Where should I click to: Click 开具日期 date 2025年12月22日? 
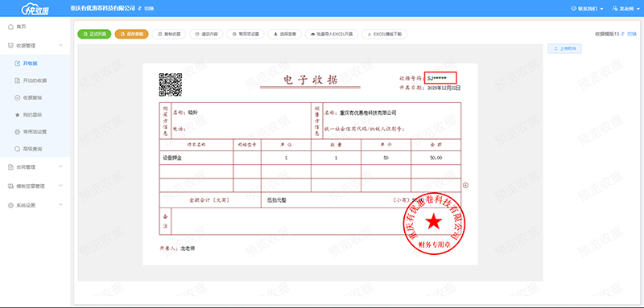(x=444, y=88)
